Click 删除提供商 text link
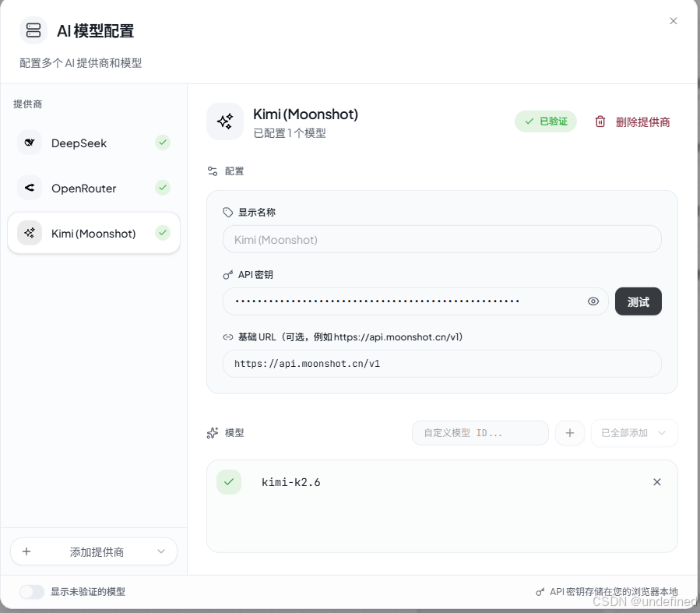The width and height of the screenshot is (700, 613). 642,122
